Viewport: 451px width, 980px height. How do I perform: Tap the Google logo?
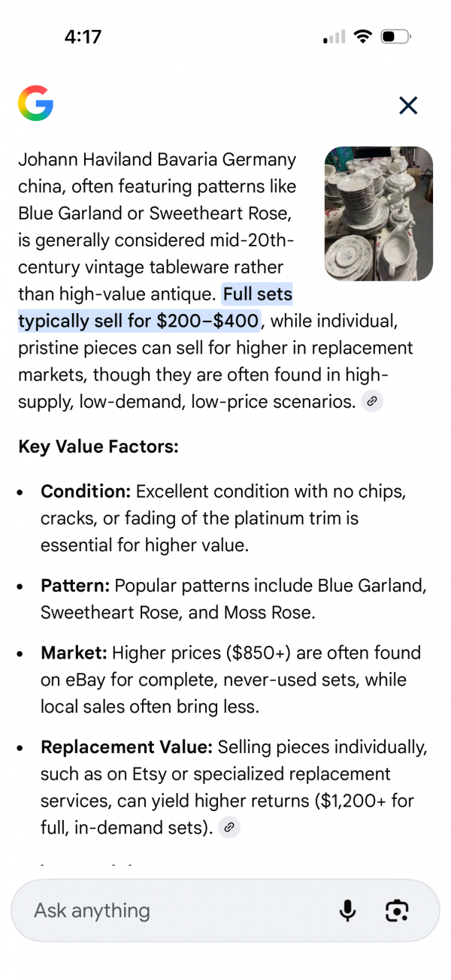(35, 104)
